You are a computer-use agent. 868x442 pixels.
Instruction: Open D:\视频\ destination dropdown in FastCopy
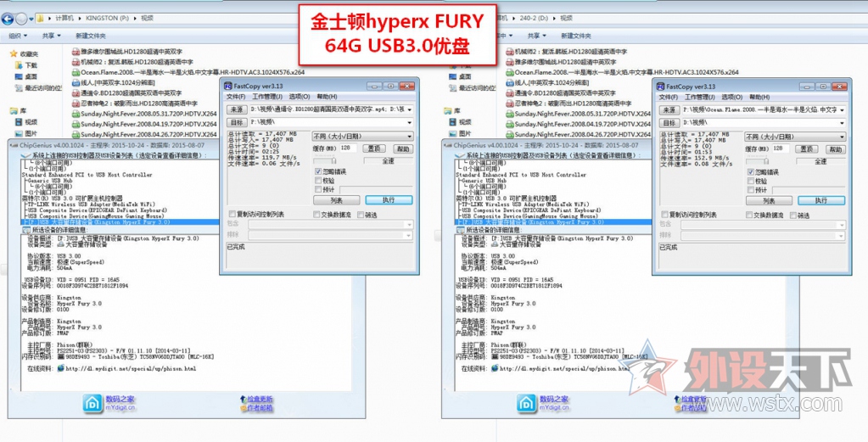click(843, 123)
